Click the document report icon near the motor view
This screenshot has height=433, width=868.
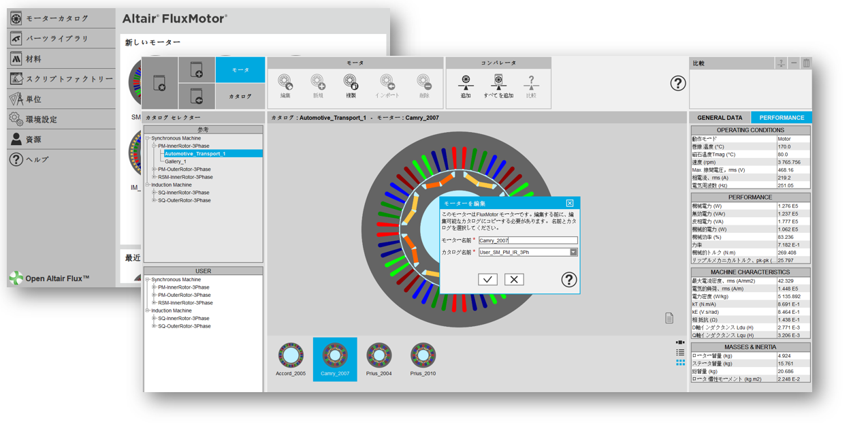point(669,319)
